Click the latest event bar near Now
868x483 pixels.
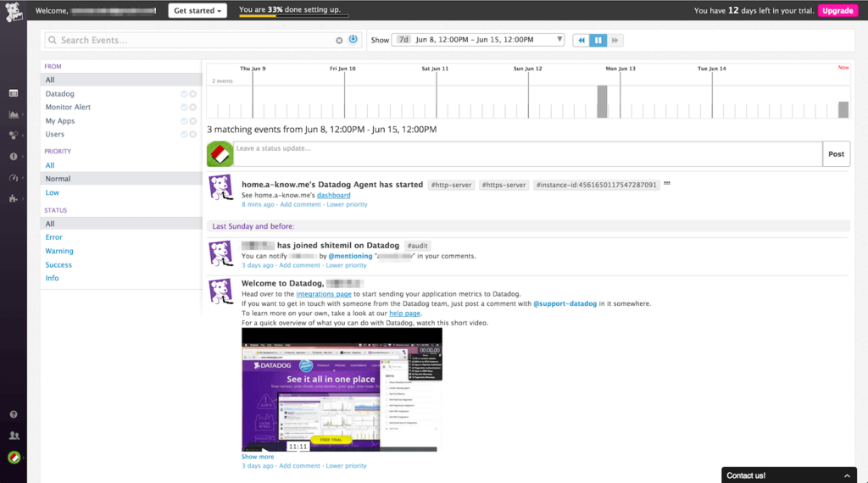[x=843, y=109]
